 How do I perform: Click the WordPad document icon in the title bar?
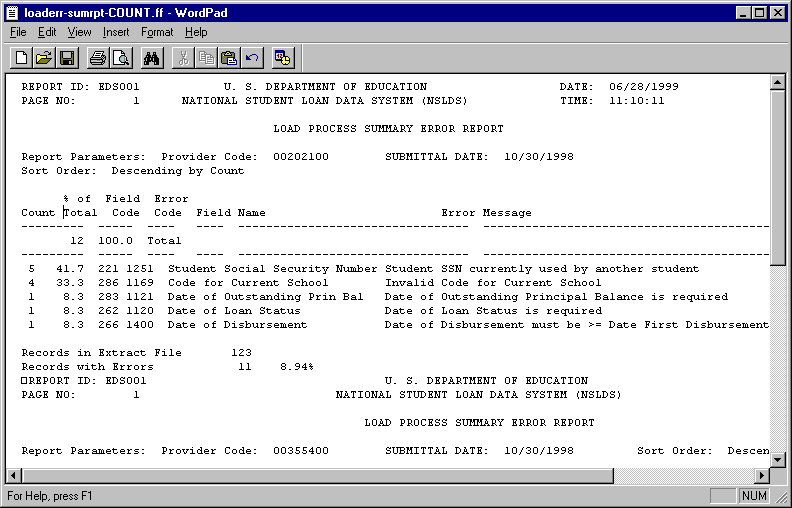point(12,13)
